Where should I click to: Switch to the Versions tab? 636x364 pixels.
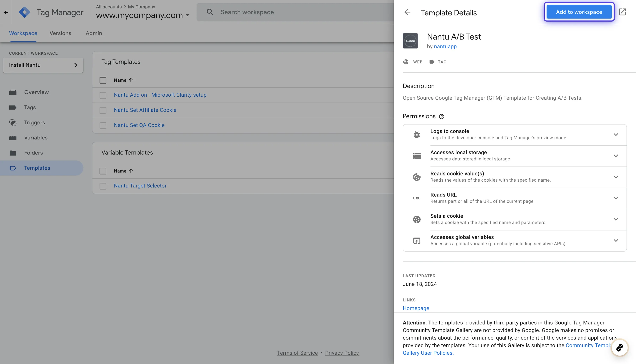point(60,33)
